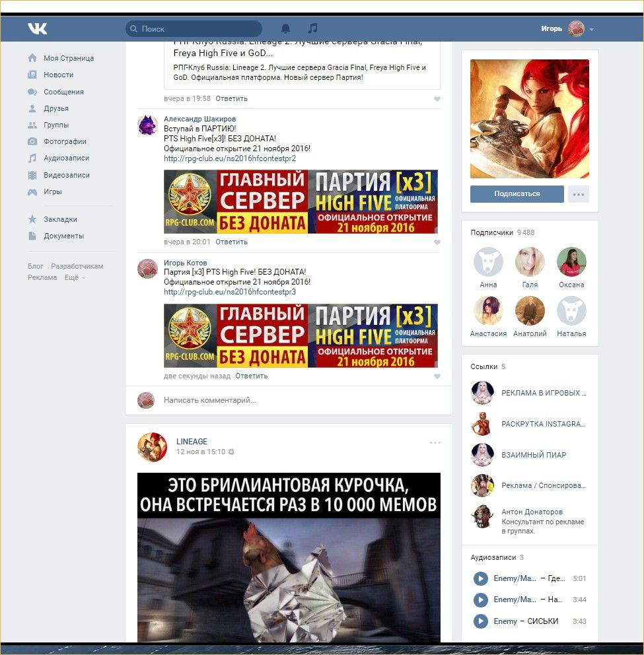Open Игры section
Viewport: 644px width, 655px height.
click(x=53, y=191)
